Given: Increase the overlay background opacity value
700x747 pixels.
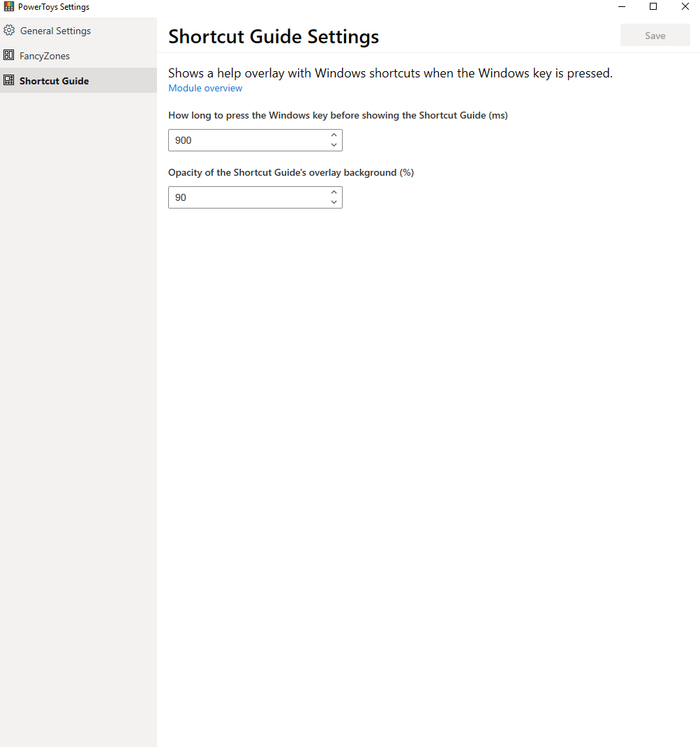Looking at the screenshot, I should [x=334, y=193].
